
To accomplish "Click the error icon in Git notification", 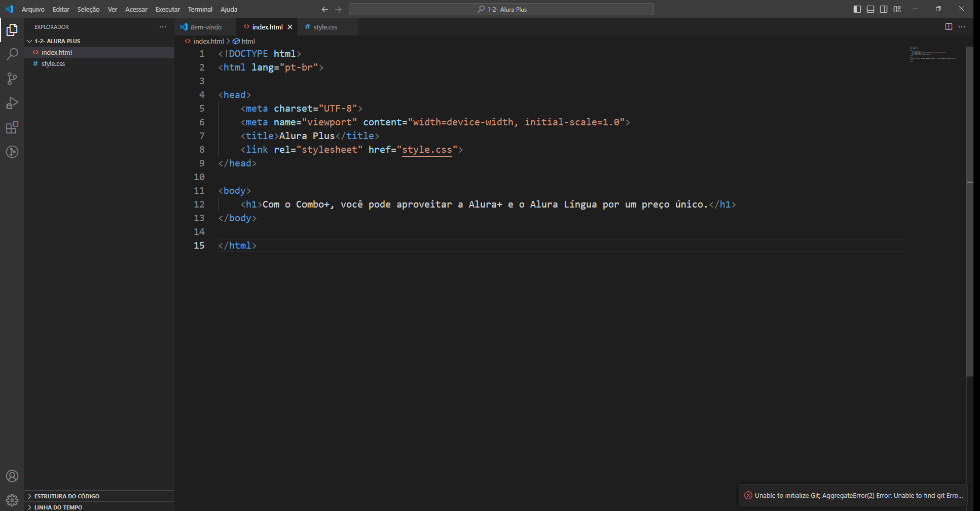I will (x=748, y=495).
